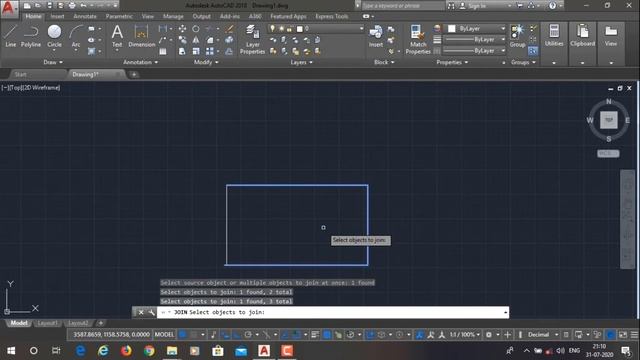Click the Help question mark icon
Screen dimensions: 640x360
click(x=552, y=6)
